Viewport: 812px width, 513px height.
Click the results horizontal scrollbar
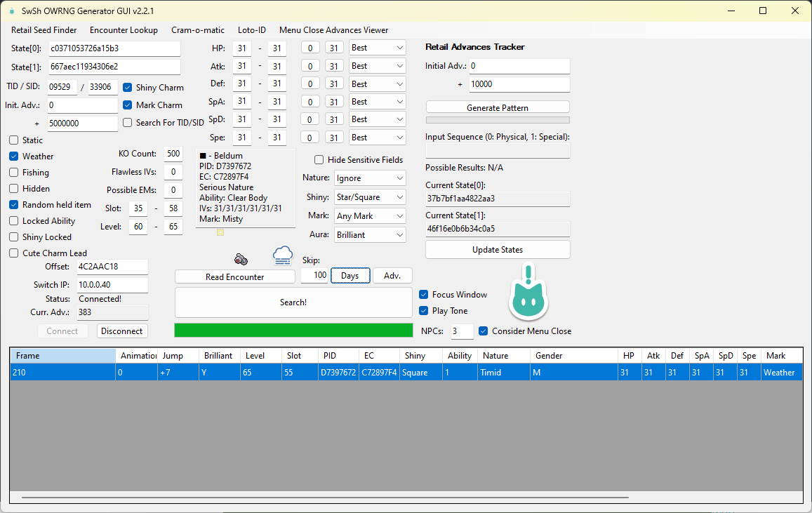click(x=325, y=498)
